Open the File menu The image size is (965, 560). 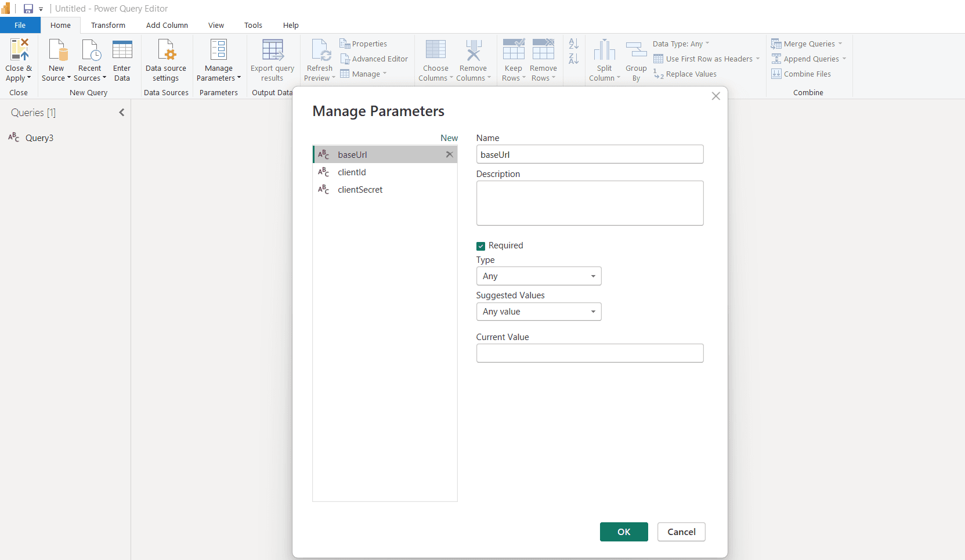20,25
